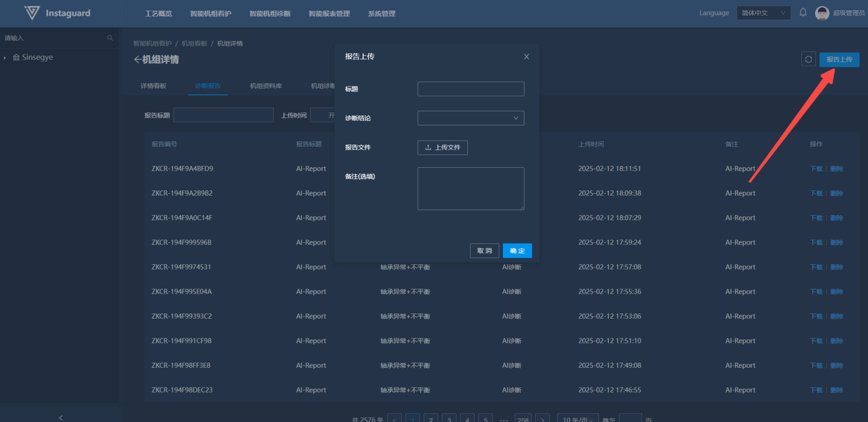Click the search icon in sidebar

click(x=110, y=38)
